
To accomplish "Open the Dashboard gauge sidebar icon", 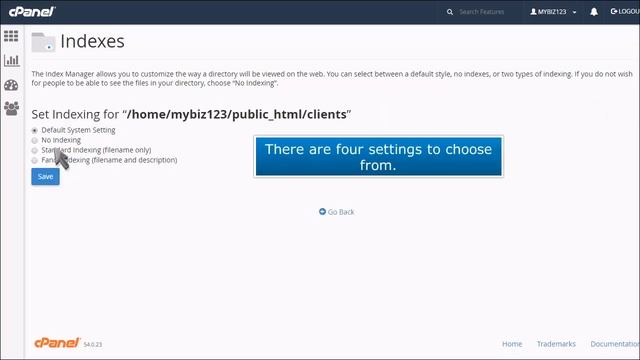I will click(11, 85).
